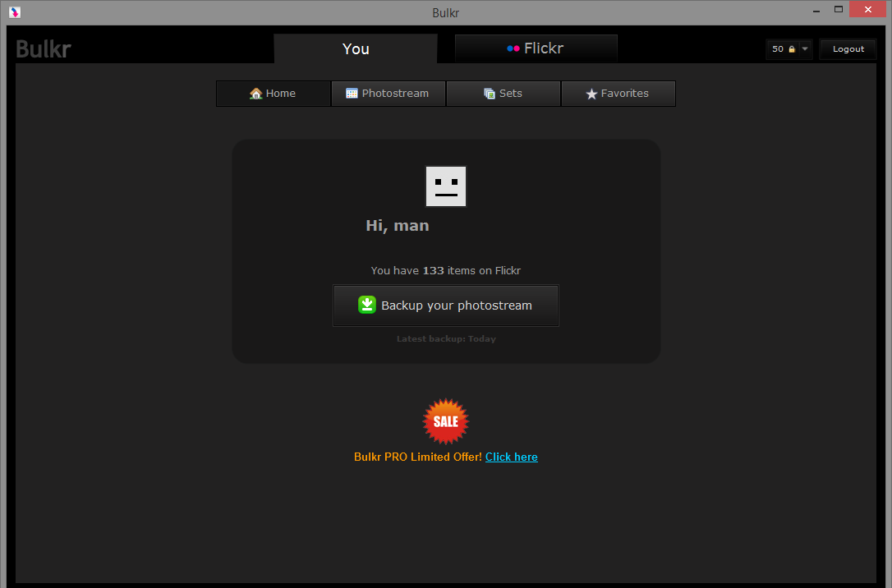892x588 pixels.
Task: Click the red SALE badge
Action: pos(446,421)
